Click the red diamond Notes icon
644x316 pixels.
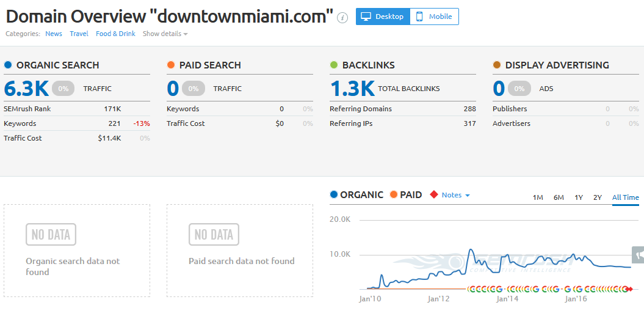click(x=434, y=195)
